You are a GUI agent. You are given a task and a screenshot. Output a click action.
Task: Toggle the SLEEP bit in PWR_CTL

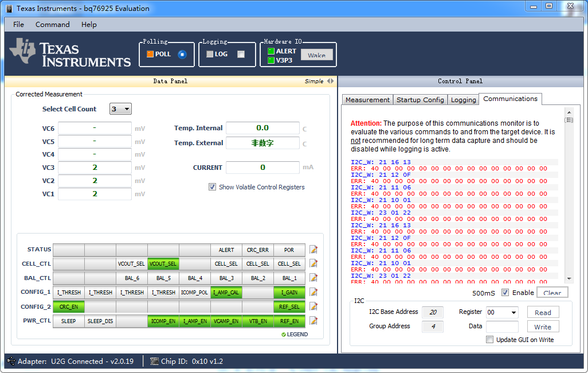69,321
